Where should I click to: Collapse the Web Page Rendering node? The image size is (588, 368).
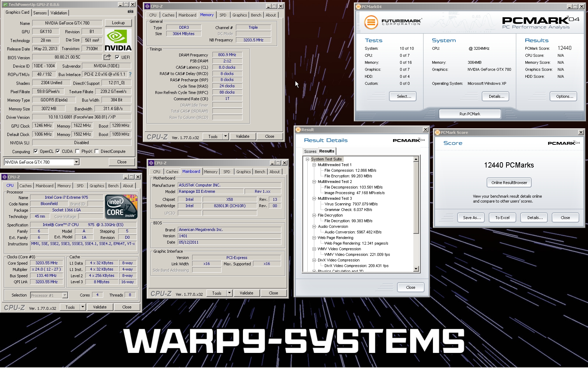pos(314,238)
